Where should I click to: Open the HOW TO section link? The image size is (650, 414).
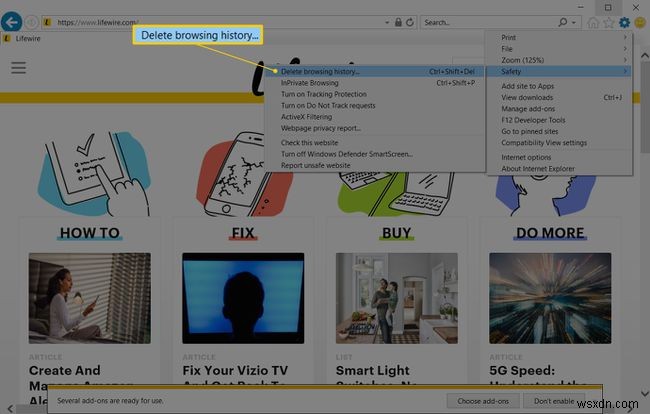(90, 233)
